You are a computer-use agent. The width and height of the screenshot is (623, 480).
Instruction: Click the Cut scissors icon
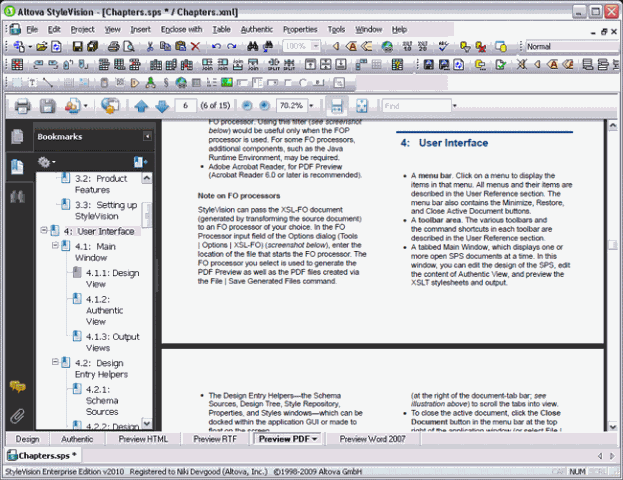click(x=150, y=46)
